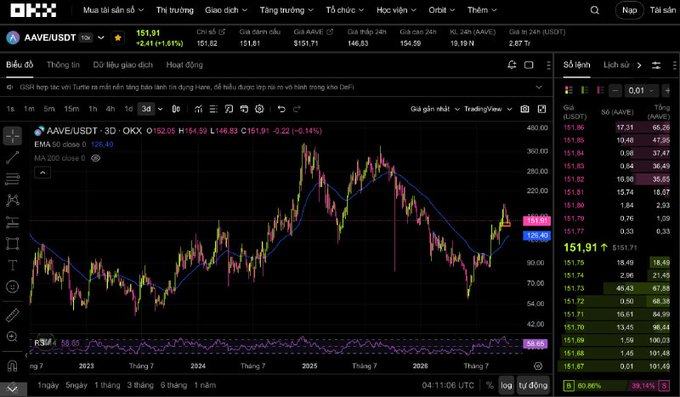680x397 pixels.
Task: Take a chart snapshot with camera icon
Action: 525,109
